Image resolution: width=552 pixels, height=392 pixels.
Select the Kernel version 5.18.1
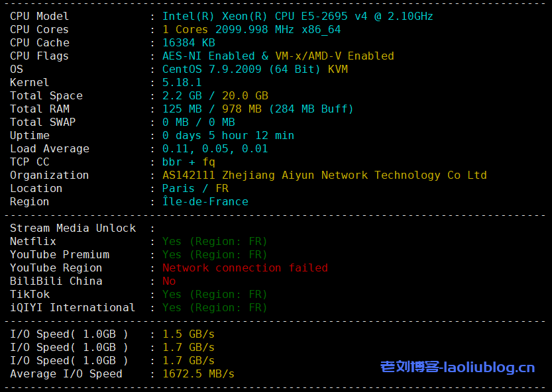click(182, 82)
